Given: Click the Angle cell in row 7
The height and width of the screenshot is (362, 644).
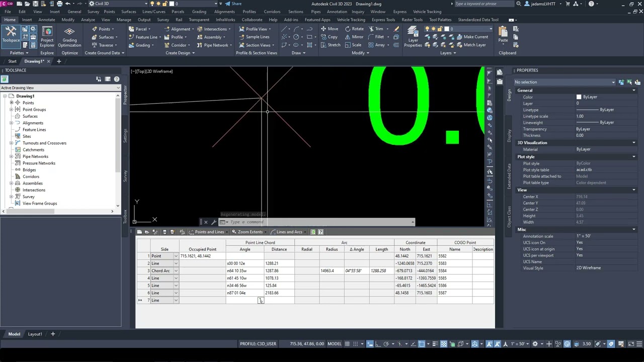Looking at the screenshot, I should [x=245, y=300].
